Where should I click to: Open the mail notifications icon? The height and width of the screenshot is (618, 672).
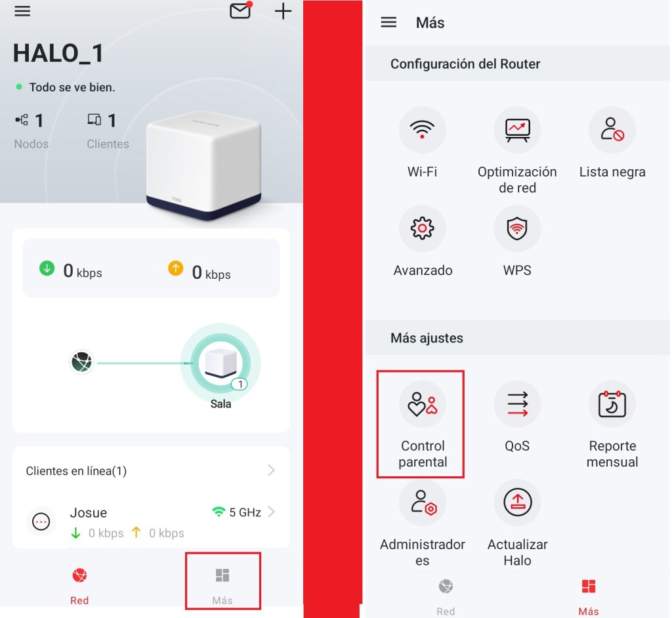[x=240, y=11]
